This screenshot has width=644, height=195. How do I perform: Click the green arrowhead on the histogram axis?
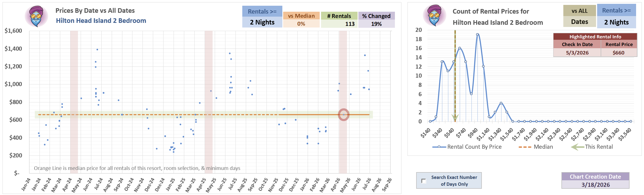455,118
